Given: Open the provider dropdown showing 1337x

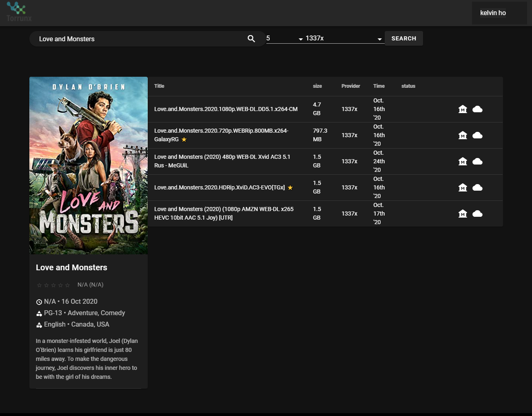Looking at the screenshot, I should point(344,38).
